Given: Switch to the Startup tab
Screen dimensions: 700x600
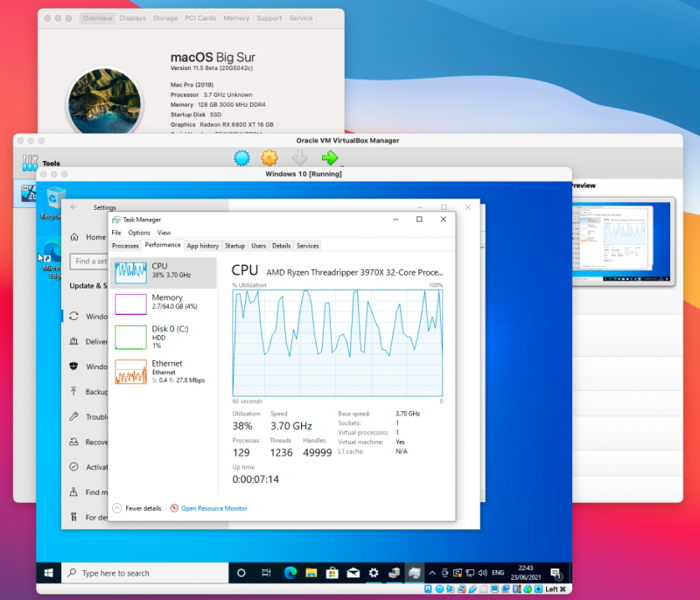Looking at the screenshot, I should click(234, 246).
